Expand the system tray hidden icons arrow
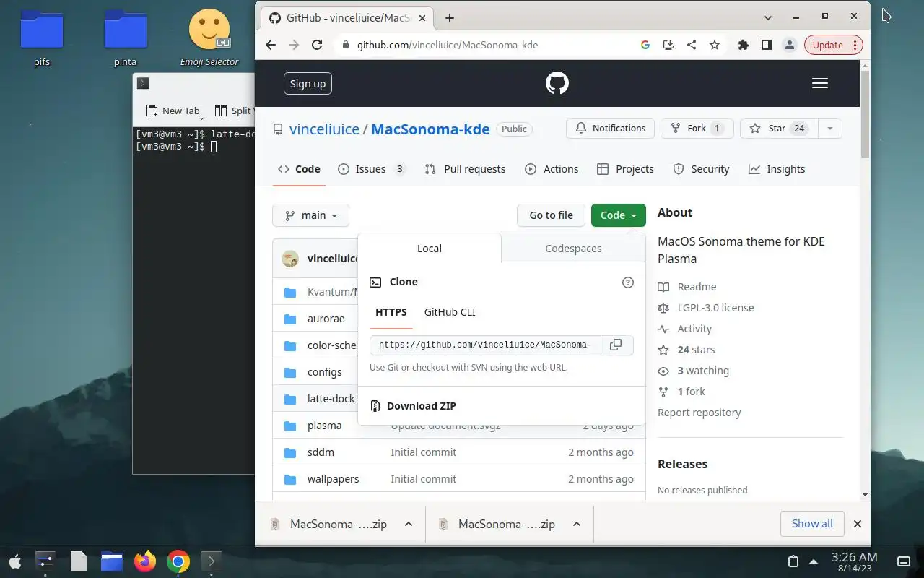924x578 pixels. click(x=814, y=561)
